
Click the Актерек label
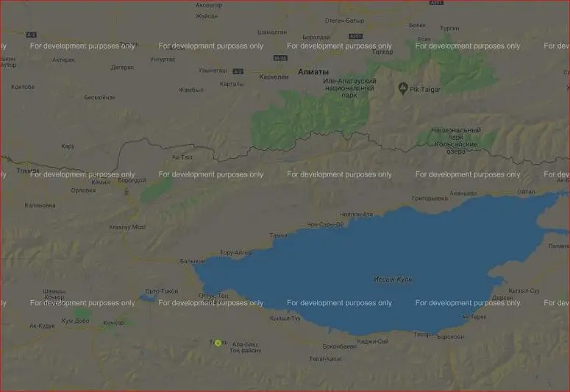[x=63, y=60]
